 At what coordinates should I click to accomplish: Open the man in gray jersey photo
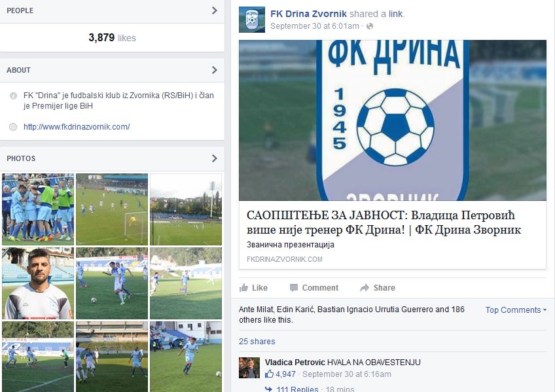(x=38, y=283)
